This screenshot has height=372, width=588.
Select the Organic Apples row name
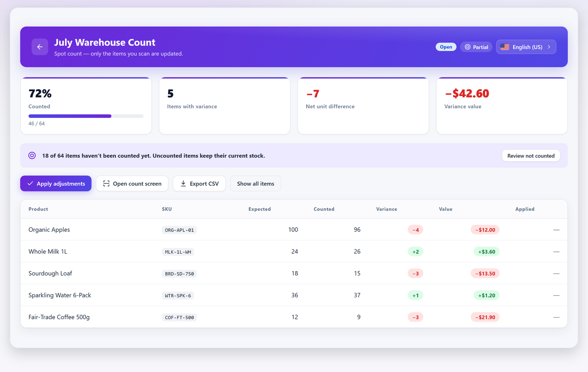[x=49, y=230]
